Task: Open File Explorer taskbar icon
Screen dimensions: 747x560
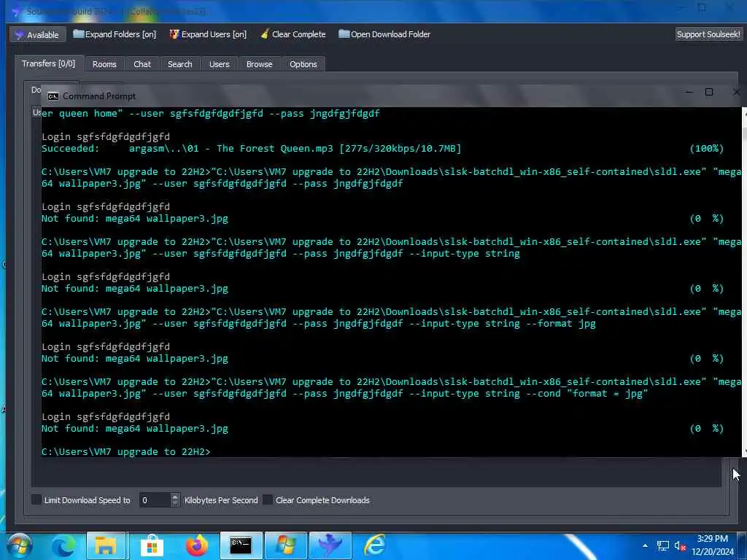Action: pyautogui.click(x=106, y=545)
